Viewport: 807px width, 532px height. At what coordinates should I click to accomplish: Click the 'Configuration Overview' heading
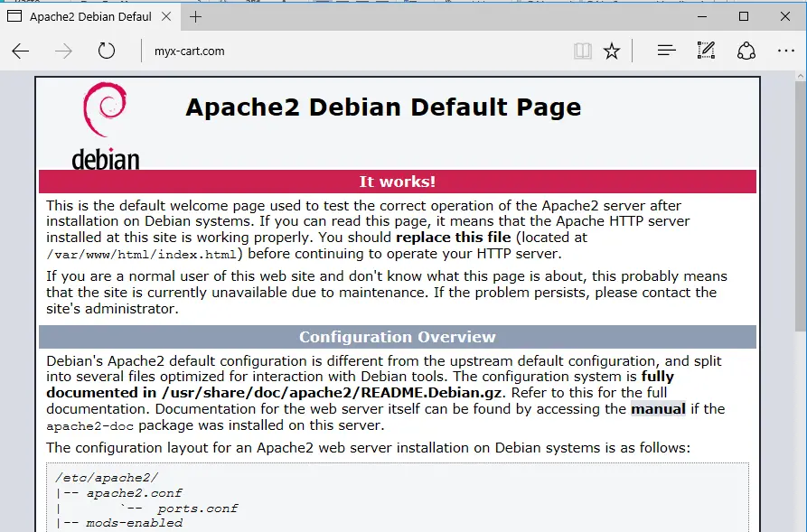click(x=398, y=337)
